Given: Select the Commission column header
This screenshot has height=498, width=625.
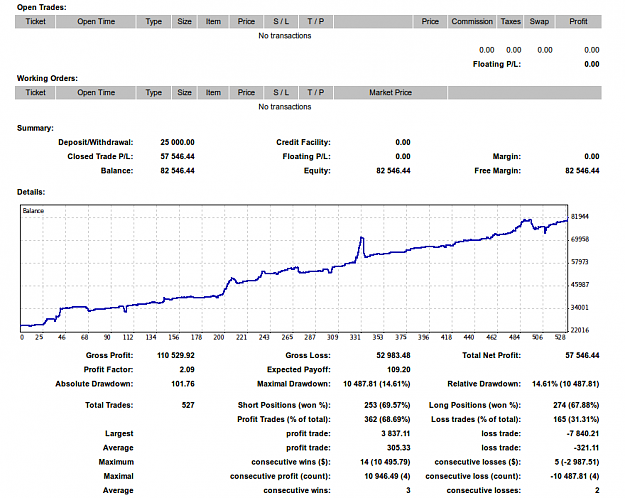Looking at the screenshot, I should click(x=472, y=22).
